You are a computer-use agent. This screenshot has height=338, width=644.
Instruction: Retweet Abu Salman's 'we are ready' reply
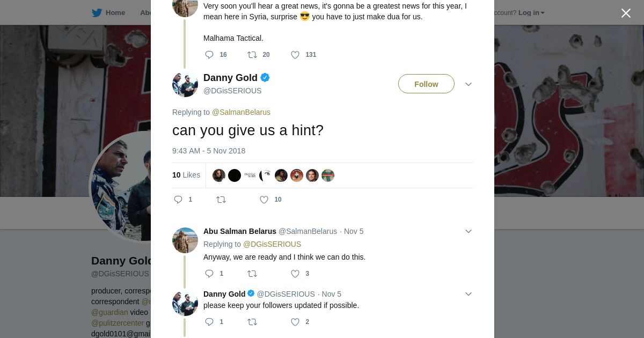coord(252,274)
